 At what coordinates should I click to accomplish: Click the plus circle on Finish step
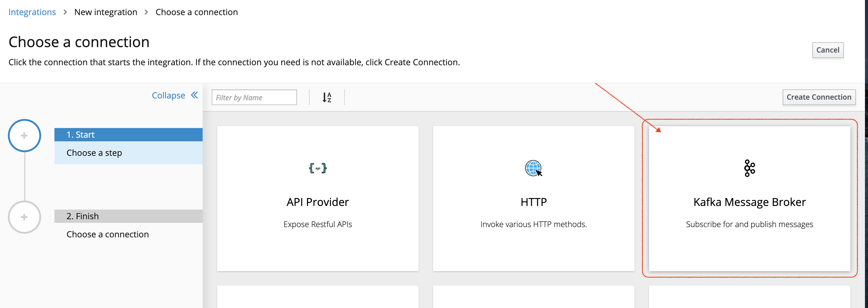(x=24, y=217)
